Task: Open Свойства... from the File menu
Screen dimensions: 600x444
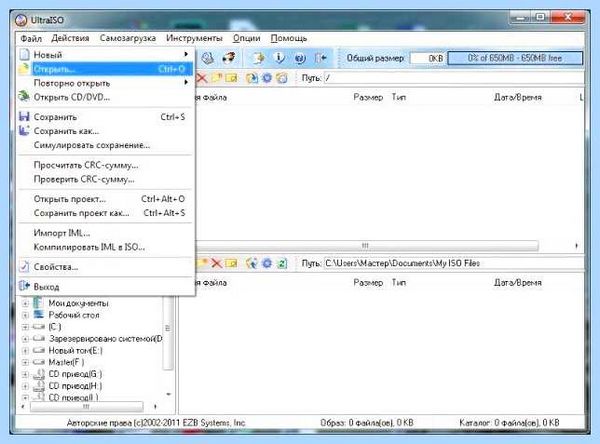Action: [105, 267]
